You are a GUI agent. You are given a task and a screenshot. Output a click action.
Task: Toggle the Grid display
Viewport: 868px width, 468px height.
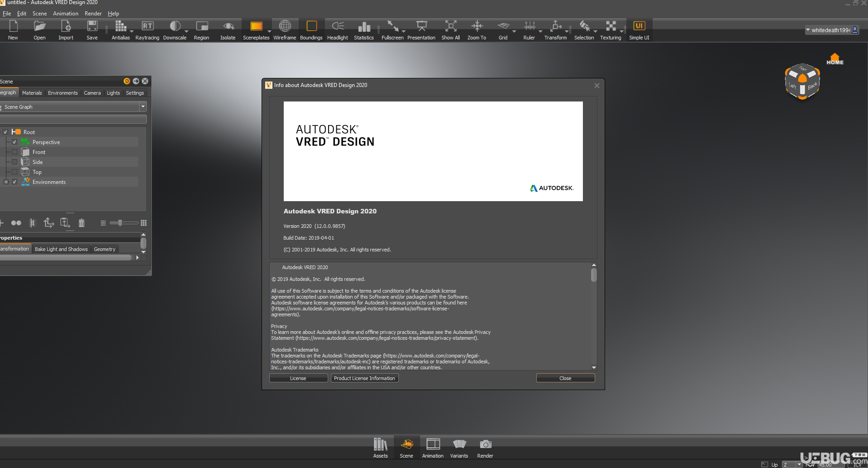(x=503, y=30)
